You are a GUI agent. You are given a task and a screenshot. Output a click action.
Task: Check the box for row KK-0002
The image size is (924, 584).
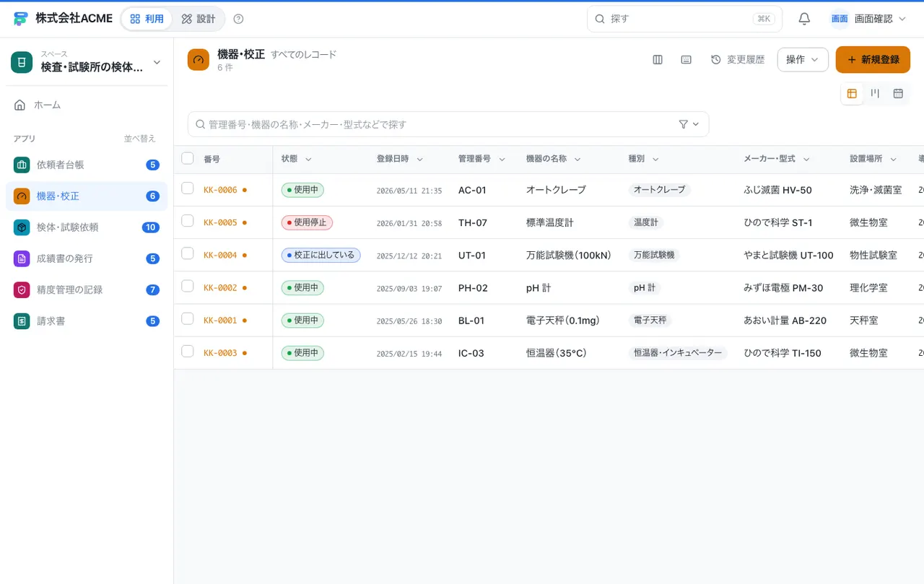point(188,286)
